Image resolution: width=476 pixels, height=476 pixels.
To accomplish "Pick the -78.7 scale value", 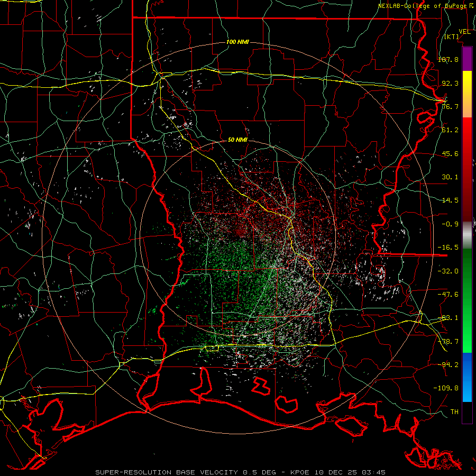I will coord(448,342).
